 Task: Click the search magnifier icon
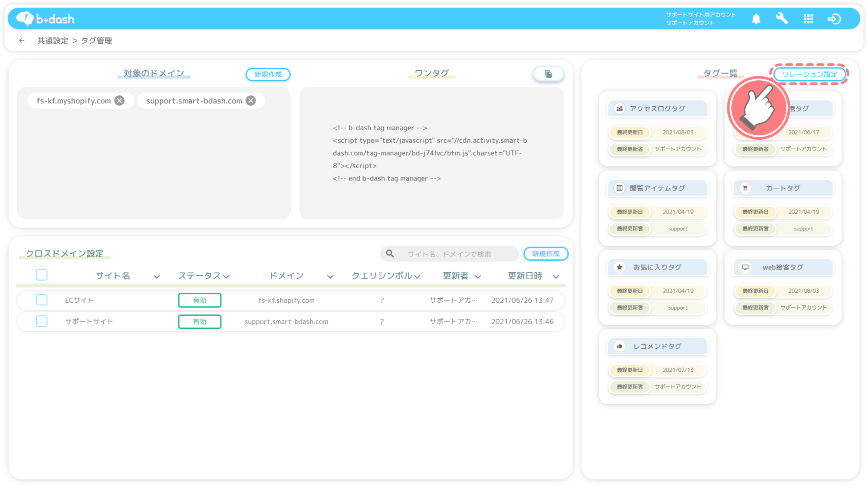[390, 254]
